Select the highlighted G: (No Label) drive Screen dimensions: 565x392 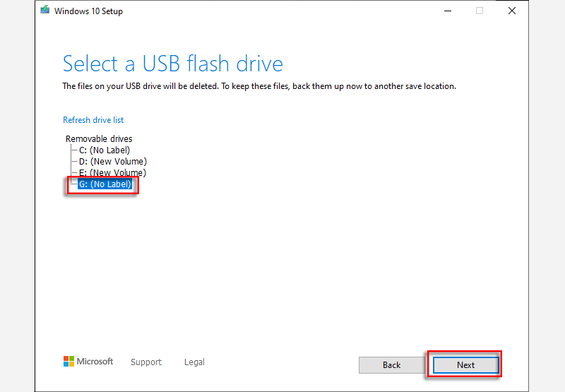(x=105, y=185)
